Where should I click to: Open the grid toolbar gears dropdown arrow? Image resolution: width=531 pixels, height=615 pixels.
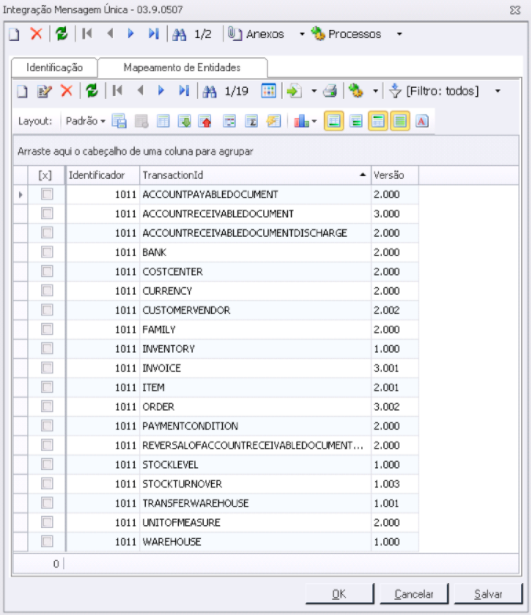pos(375,91)
